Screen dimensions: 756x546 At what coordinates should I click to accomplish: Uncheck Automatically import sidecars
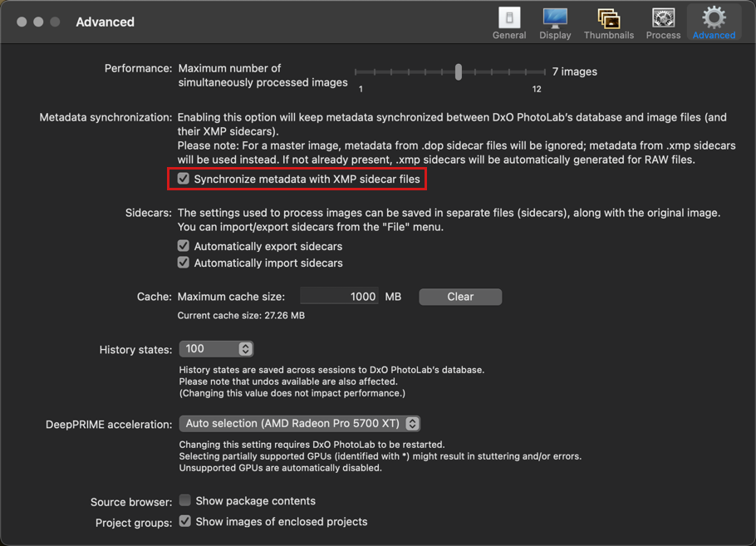(x=184, y=263)
